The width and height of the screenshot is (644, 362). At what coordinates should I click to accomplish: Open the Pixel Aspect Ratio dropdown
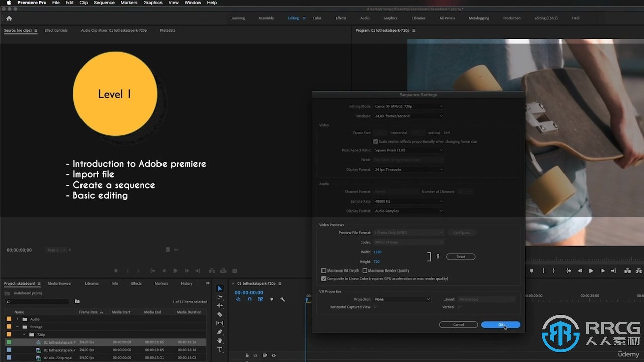point(409,150)
